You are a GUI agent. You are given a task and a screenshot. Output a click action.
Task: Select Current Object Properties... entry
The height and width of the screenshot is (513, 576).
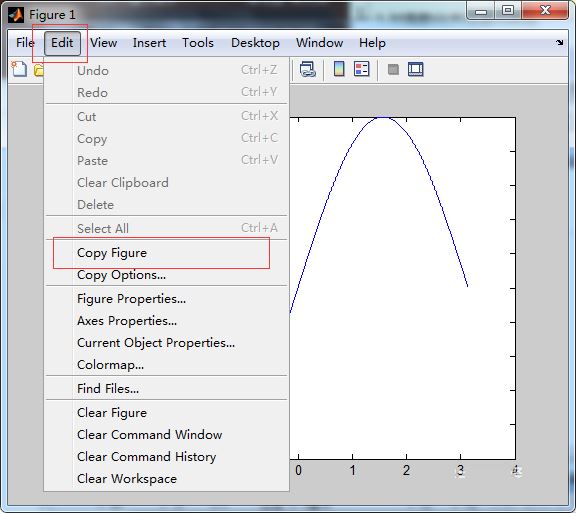[166, 343]
